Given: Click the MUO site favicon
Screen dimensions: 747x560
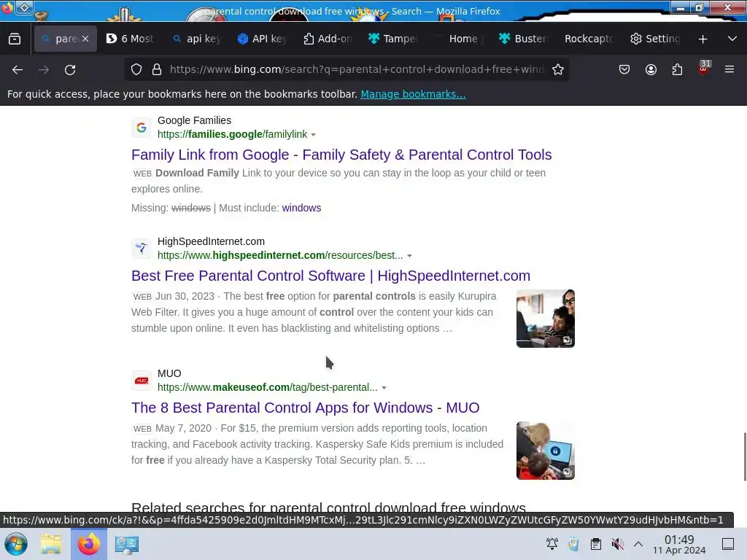Looking at the screenshot, I should click(x=142, y=381).
